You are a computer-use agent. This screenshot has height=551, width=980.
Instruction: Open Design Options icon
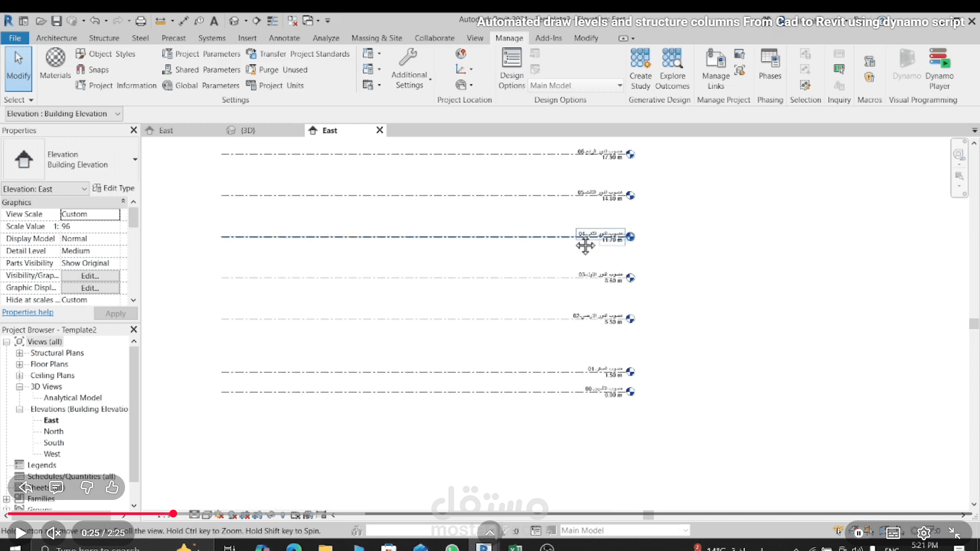[x=511, y=58]
